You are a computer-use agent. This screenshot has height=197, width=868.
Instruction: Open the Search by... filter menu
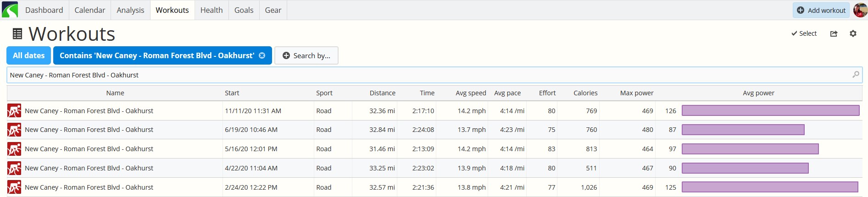tap(306, 55)
